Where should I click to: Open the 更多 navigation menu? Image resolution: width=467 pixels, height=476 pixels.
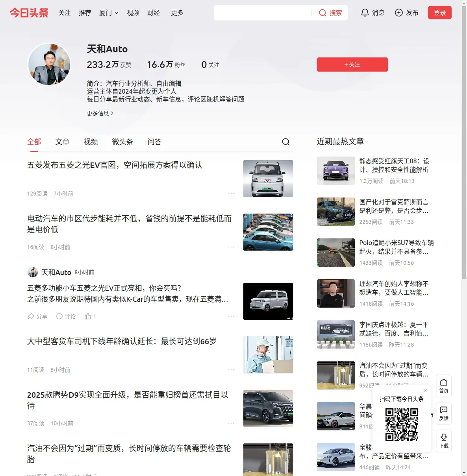point(177,13)
